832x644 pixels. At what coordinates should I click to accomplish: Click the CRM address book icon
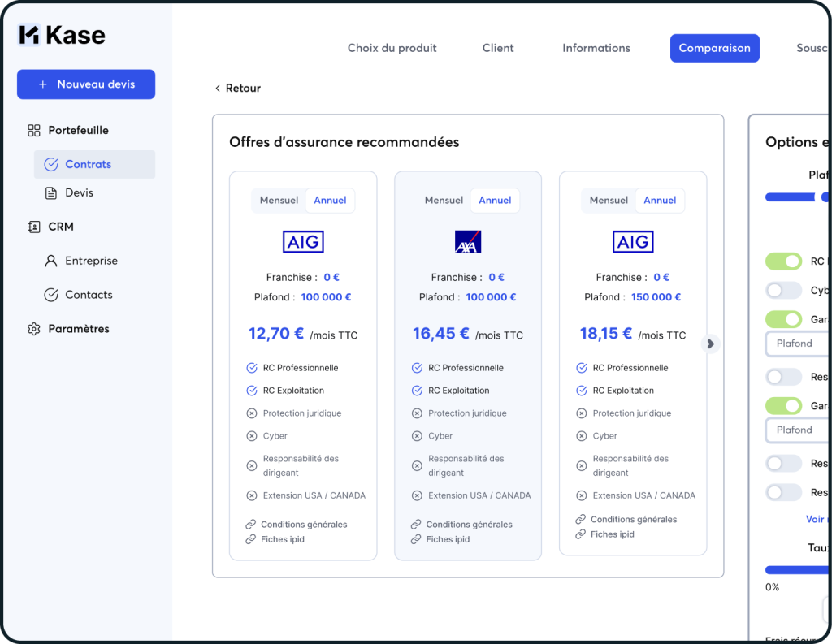point(34,227)
